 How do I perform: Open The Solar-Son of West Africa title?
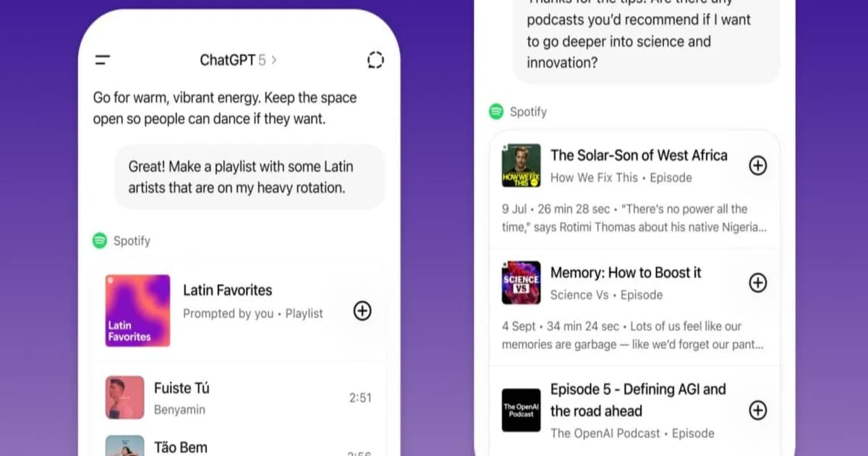[639, 155]
